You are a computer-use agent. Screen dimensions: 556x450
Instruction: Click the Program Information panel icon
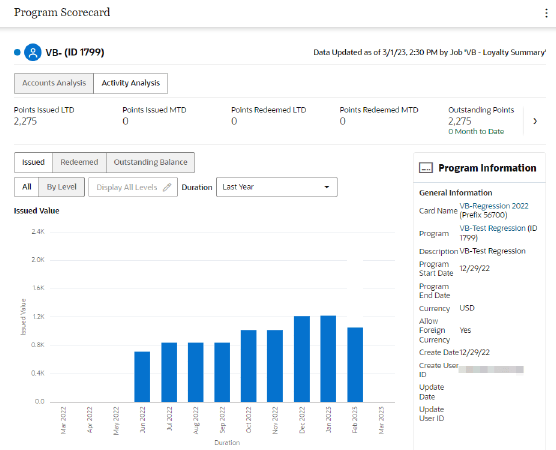point(426,168)
